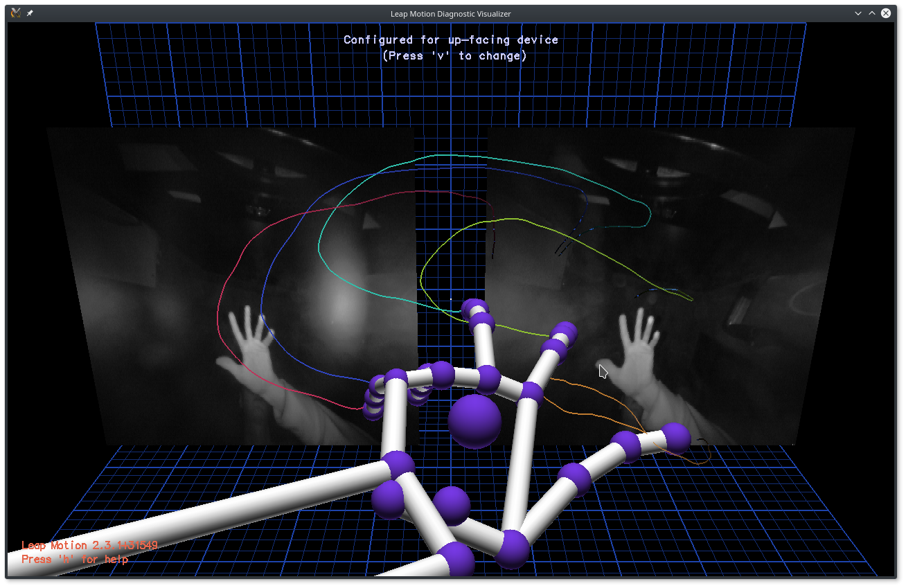906x588 pixels.
Task: Click the "Press 'h' for help" text
Action: pos(75,559)
